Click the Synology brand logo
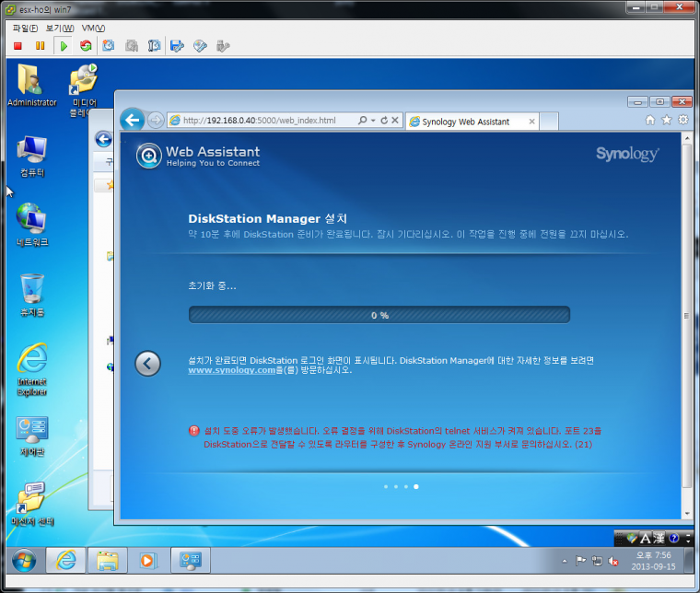The height and width of the screenshot is (593, 700). pos(627,154)
